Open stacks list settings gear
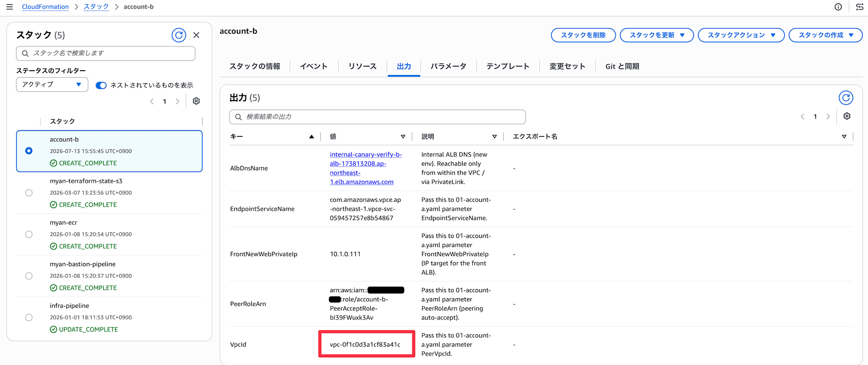 click(x=196, y=101)
